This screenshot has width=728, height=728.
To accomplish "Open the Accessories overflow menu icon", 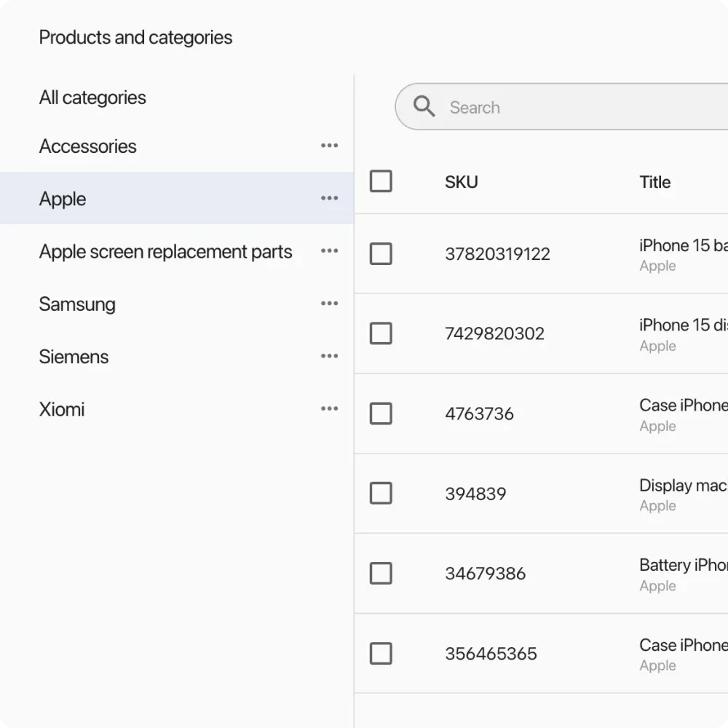I will coord(329,146).
